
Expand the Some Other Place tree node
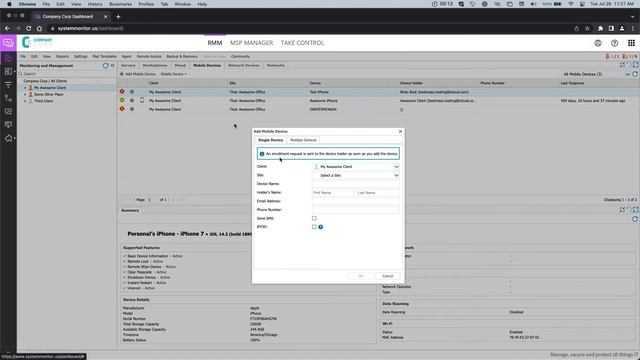click(x=25, y=94)
